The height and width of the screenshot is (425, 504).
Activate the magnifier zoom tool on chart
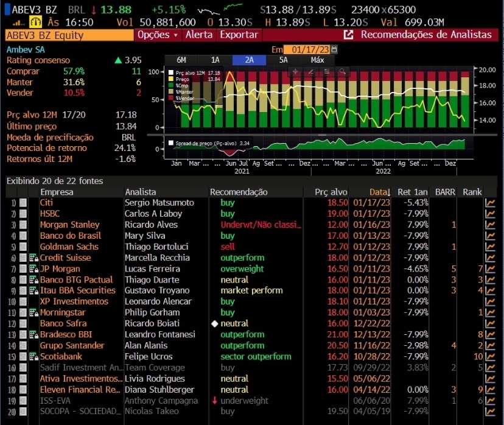[343, 72]
